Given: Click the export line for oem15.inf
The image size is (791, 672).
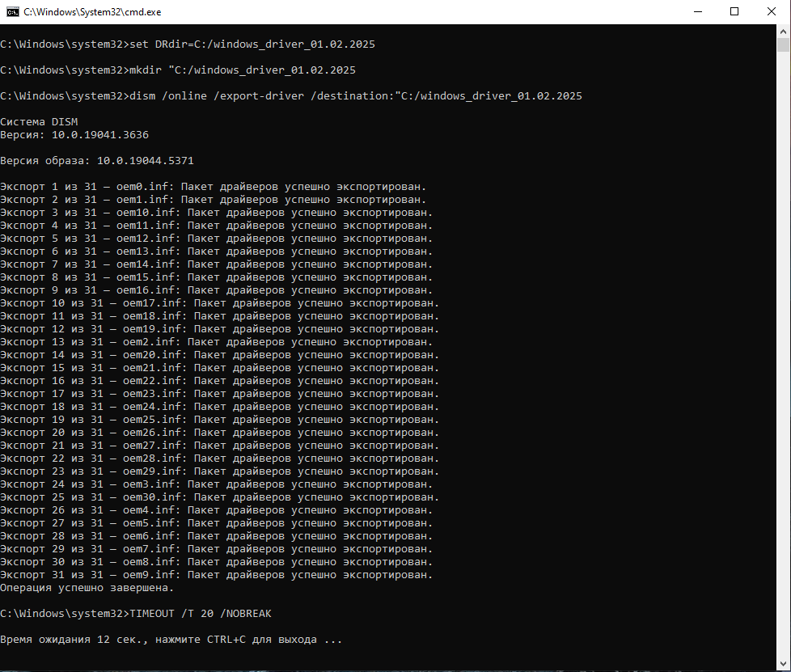Looking at the screenshot, I should click(217, 277).
